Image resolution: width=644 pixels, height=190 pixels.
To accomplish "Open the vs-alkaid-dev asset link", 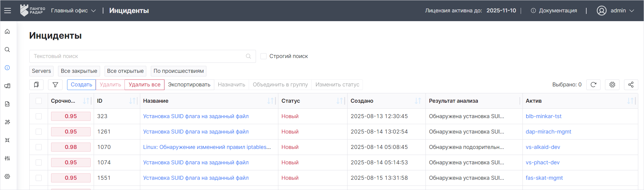I will tap(543, 147).
